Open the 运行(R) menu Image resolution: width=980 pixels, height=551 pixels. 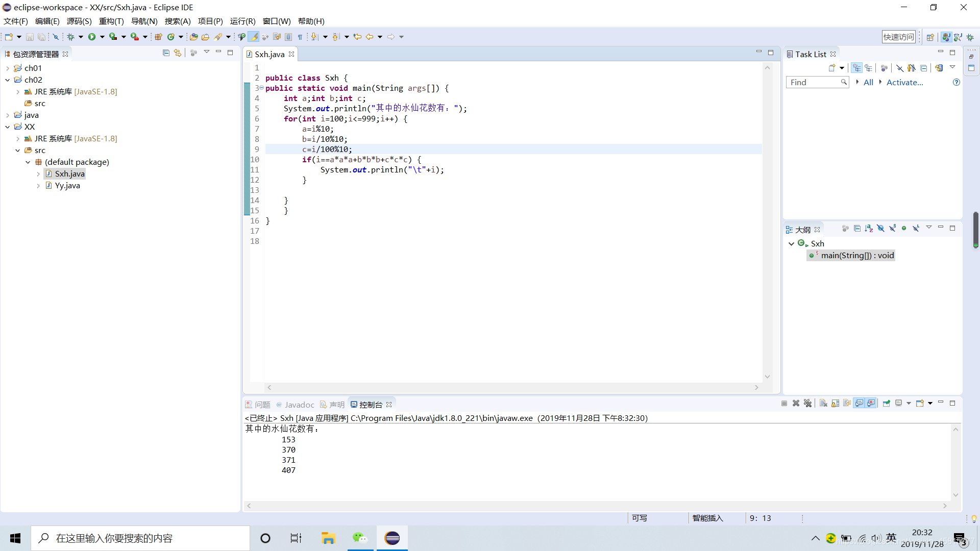[242, 21]
